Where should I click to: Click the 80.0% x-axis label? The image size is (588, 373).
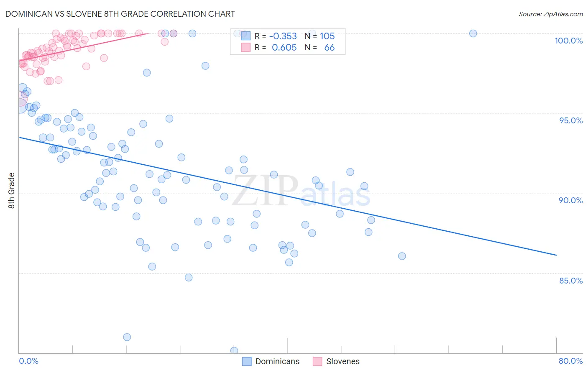pyautogui.click(x=570, y=361)
